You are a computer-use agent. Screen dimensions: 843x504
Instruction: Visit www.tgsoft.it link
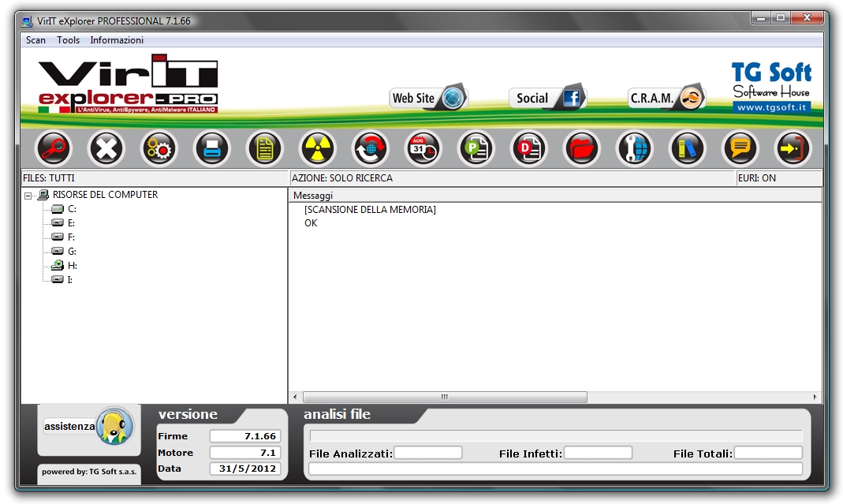(x=771, y=107)
